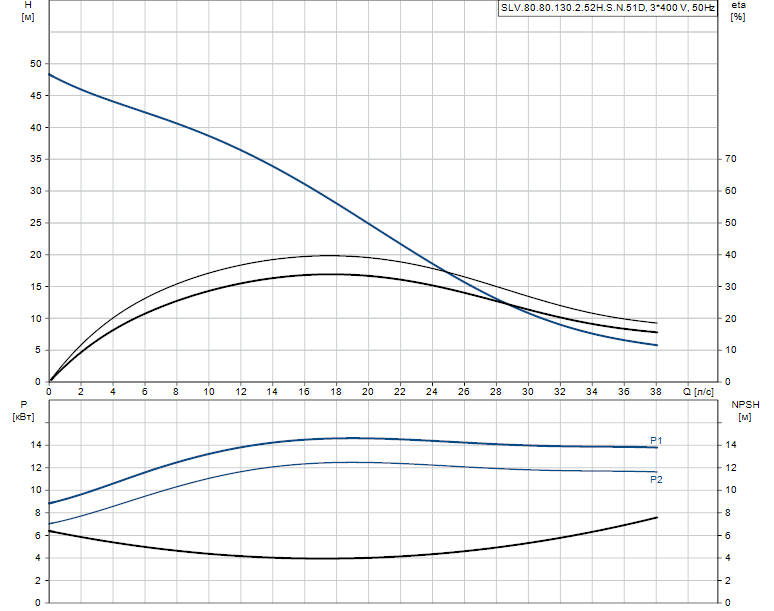The height and width of the screenshot is (611, 774).
Task: Click the 50 tick on eta axis
Action: coord(731,223)
